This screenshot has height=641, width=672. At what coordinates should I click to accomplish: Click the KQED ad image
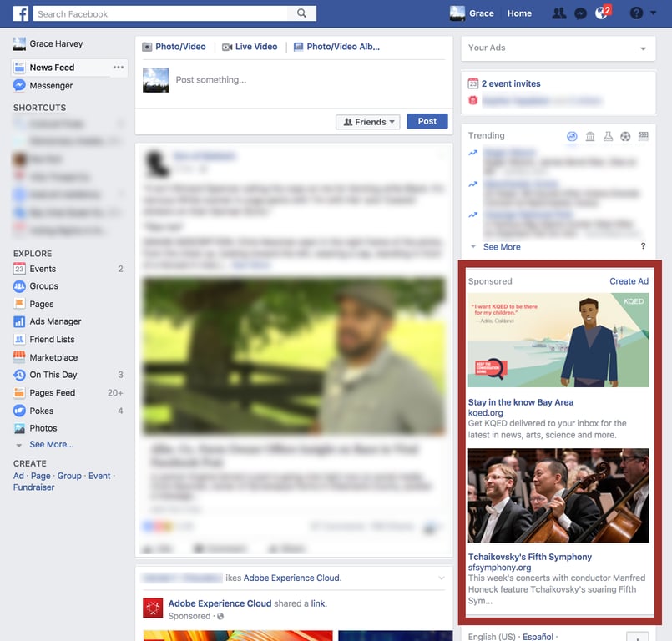tap(558, 340)
